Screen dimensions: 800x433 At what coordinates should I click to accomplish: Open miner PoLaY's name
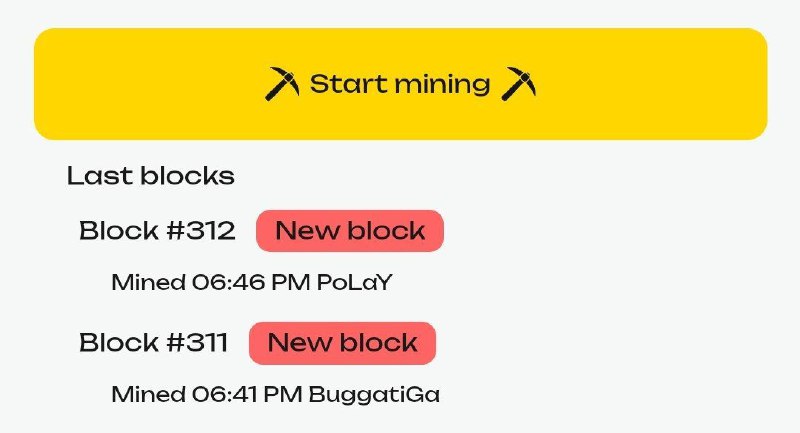click(x=355, y=282)
